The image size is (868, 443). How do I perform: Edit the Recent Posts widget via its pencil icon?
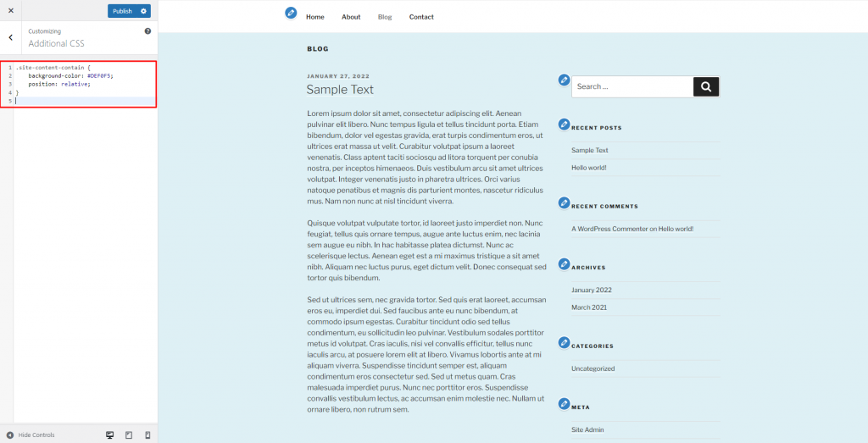564,125
